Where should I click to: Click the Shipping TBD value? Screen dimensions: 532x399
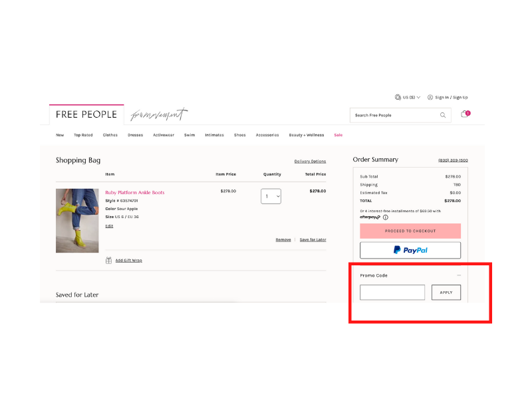tap(457, 185)
